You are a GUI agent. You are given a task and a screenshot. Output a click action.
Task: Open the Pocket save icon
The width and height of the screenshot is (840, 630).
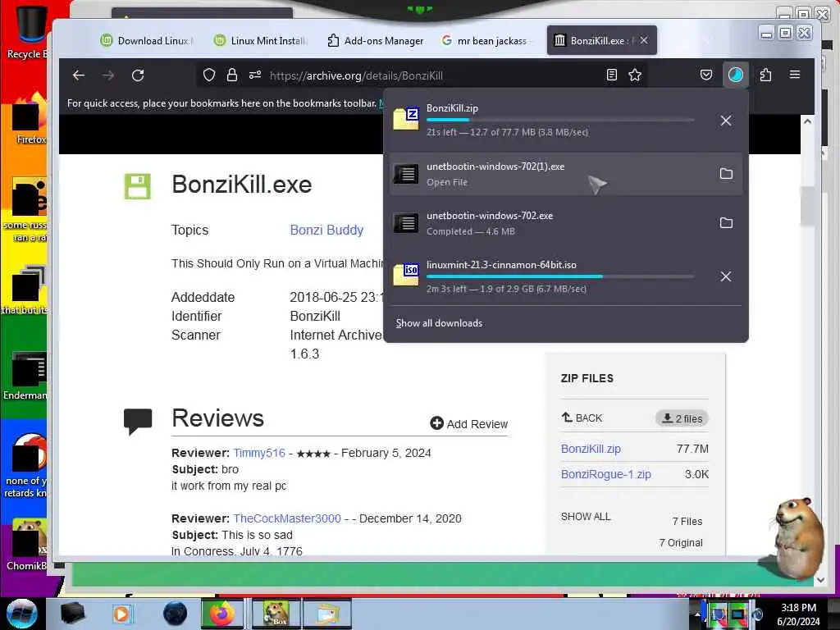[706, 75]
